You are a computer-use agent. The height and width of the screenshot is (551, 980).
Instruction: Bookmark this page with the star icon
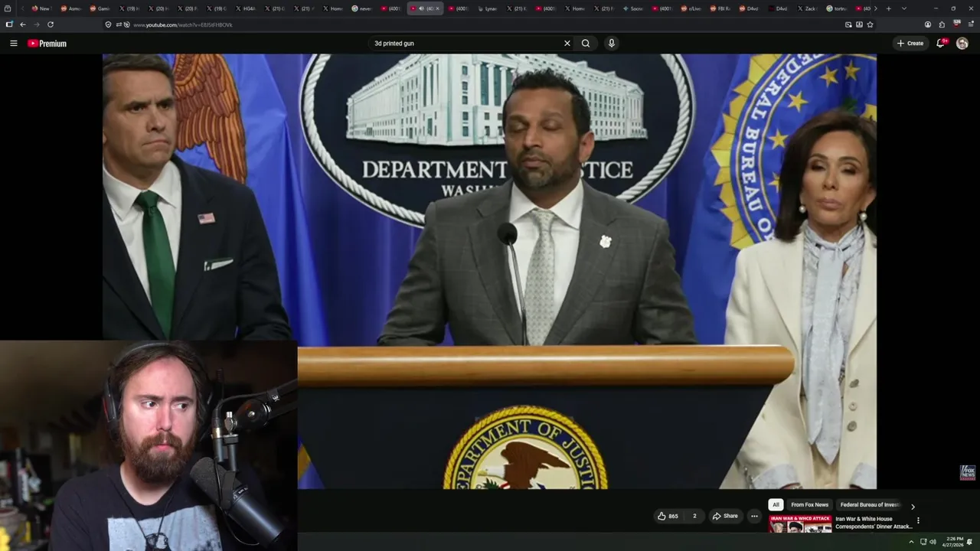pos(870,24)
